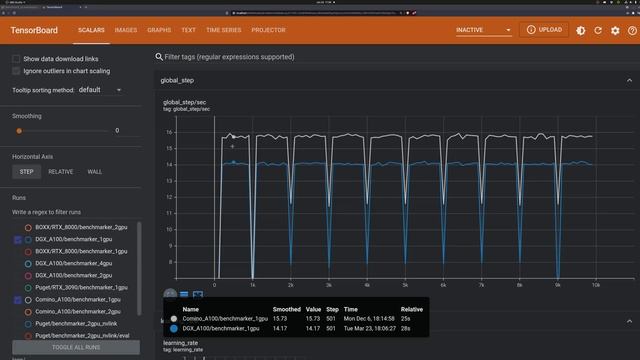Open the SCALARS tab
The width and height of the screenshot is (640, 360).
91,30
